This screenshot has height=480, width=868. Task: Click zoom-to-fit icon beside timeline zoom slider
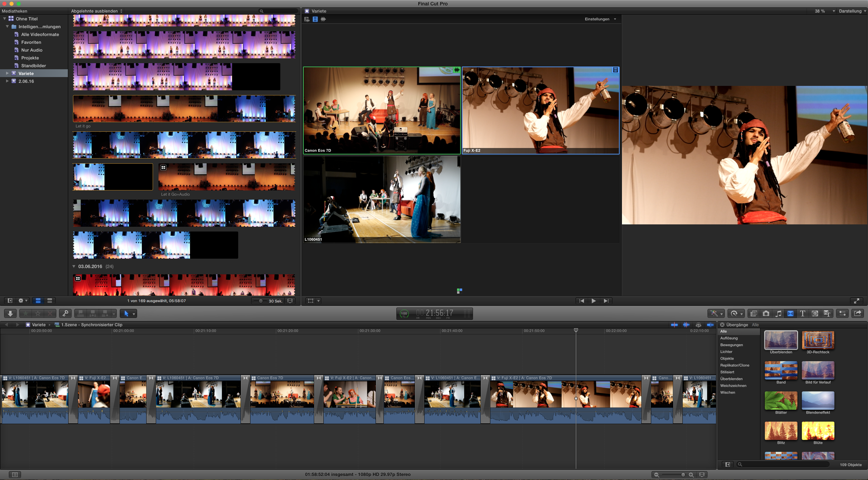tap(702, 475)
